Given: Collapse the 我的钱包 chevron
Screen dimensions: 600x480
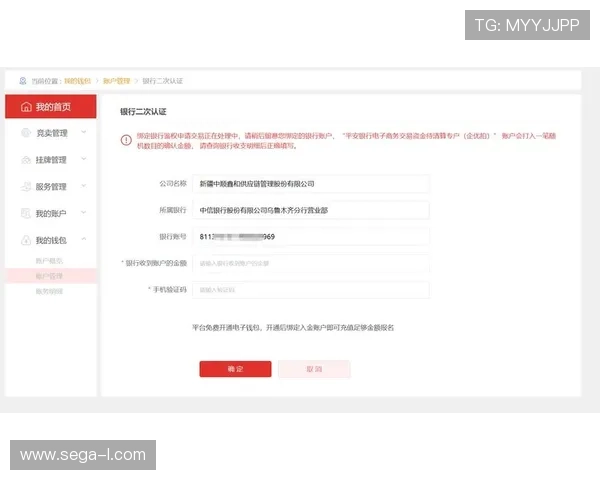Looking at the screenshot, I should [x=84, y=240].
